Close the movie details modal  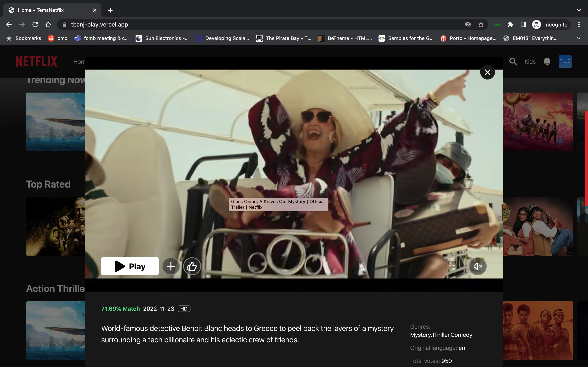[487, 72]
